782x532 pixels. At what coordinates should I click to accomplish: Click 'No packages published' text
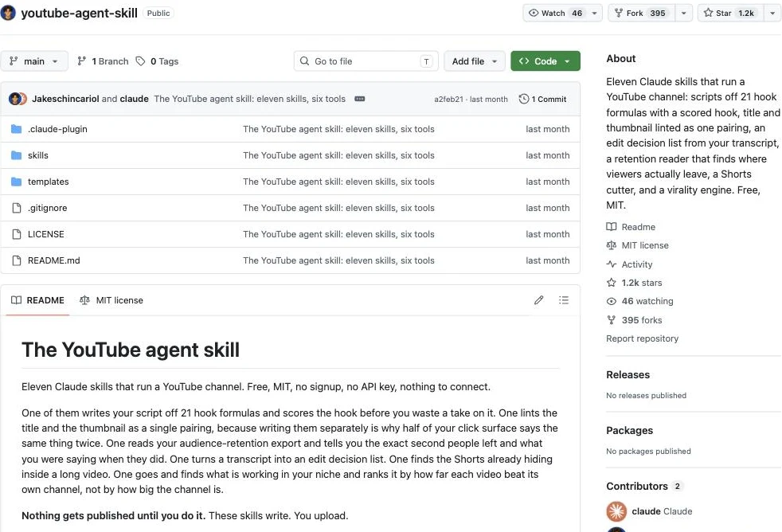tap(648, 452)
